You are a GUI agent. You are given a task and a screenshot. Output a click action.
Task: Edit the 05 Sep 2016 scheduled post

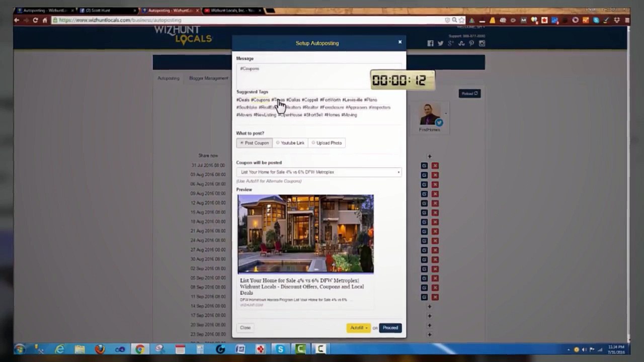(424, 278)
